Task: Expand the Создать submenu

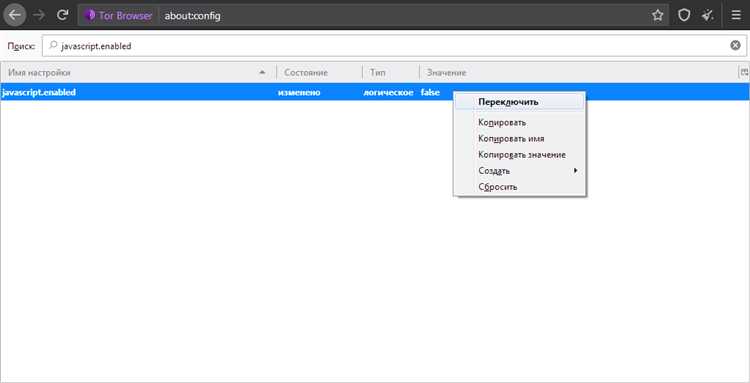Action: pos(519,171)
